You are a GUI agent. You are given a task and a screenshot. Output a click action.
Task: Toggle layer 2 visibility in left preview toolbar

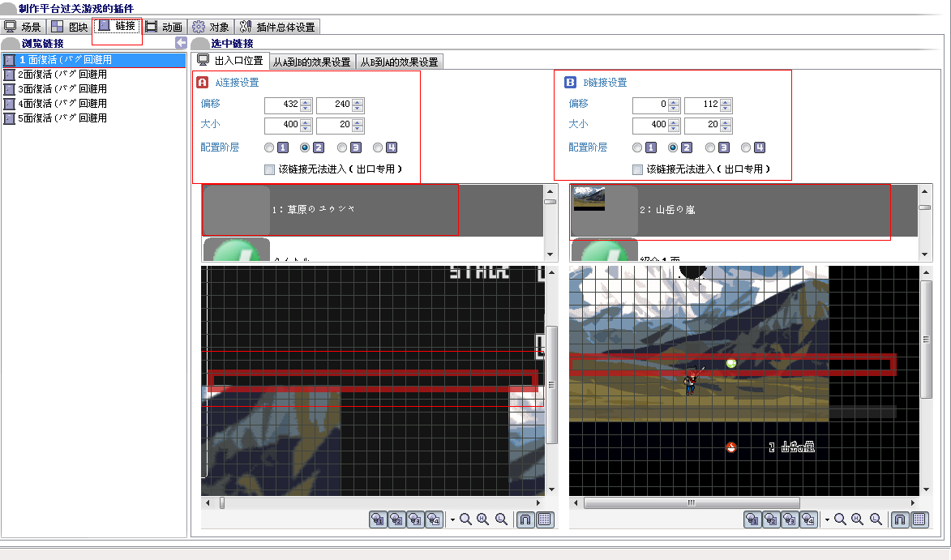coord(396,519)
